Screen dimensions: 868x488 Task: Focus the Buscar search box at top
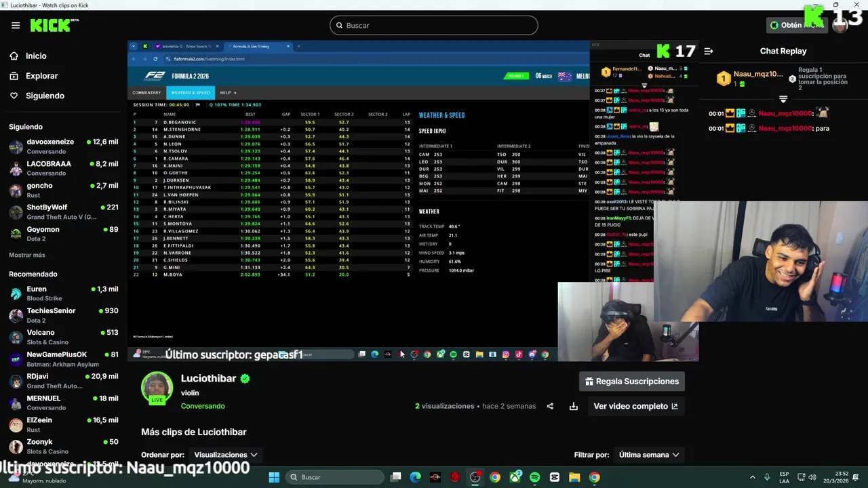pyautogui.click(x=434, y=25)
